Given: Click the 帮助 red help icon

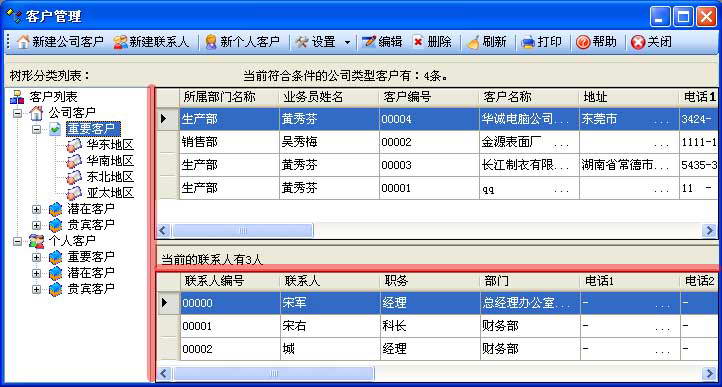Looking at the screenshot, I should tap(583, 42).
